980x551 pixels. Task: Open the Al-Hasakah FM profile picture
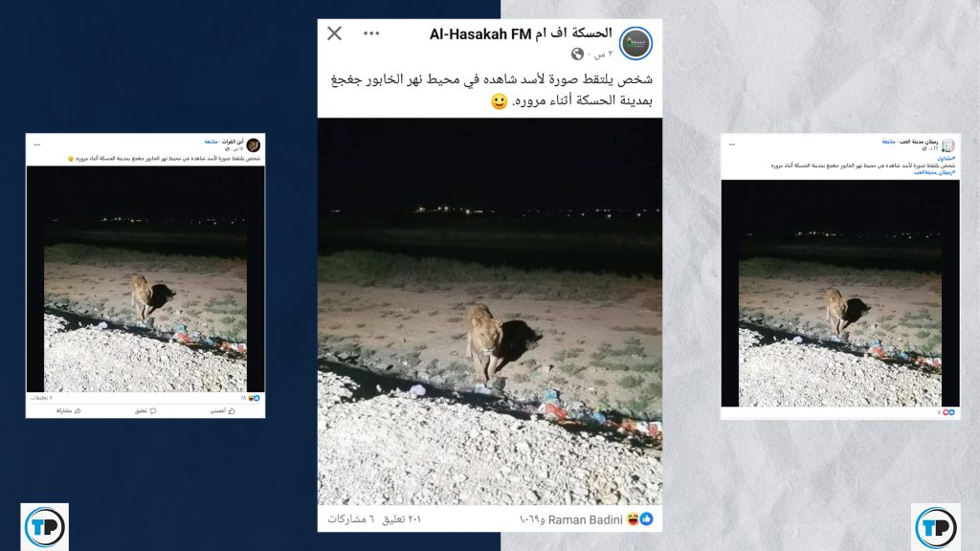(635, 43)
